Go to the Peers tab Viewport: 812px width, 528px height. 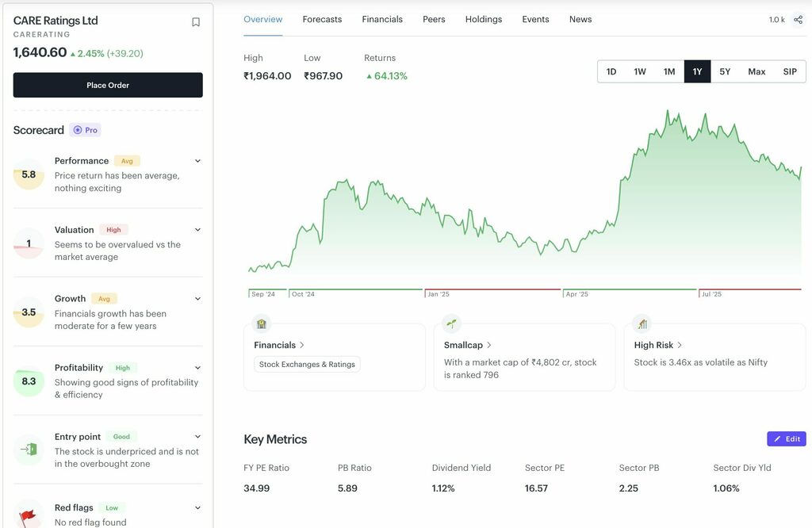[x=434, y=20]
